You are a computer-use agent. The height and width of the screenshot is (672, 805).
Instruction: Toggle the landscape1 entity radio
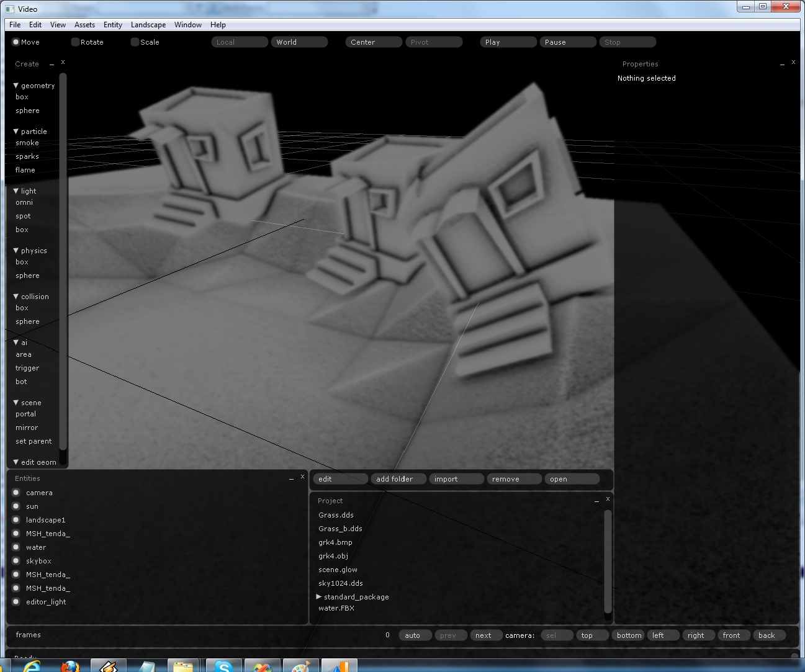point(16,520)
